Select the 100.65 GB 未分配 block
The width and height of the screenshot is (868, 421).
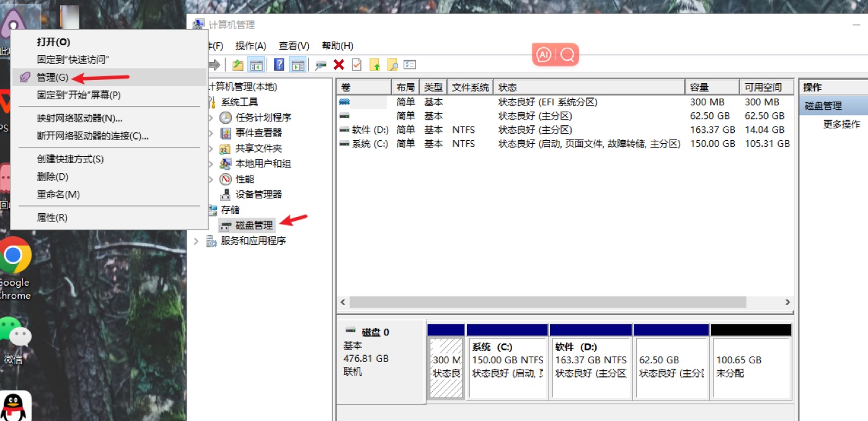pyautogui.click(x=751, y=361)
